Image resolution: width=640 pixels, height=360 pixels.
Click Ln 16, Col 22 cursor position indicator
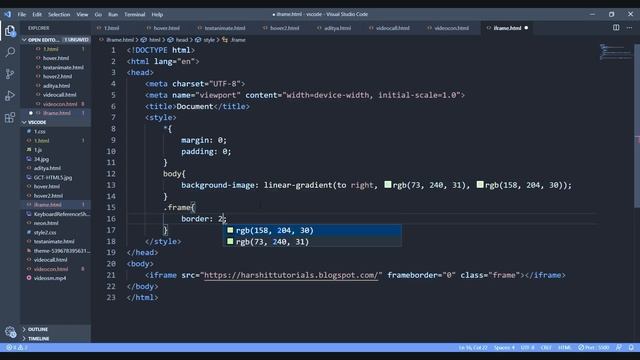click(x=473, y=348)
